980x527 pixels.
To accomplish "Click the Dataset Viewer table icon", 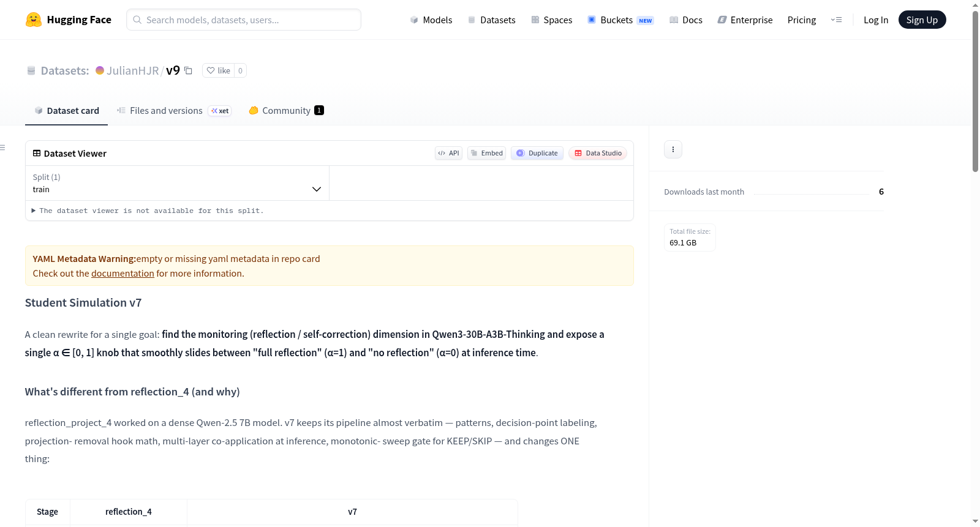I will pyautogui.click(x=37, y=153).
